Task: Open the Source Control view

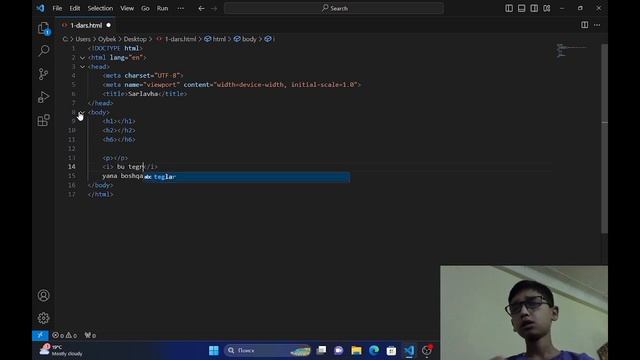Action: 43,74
